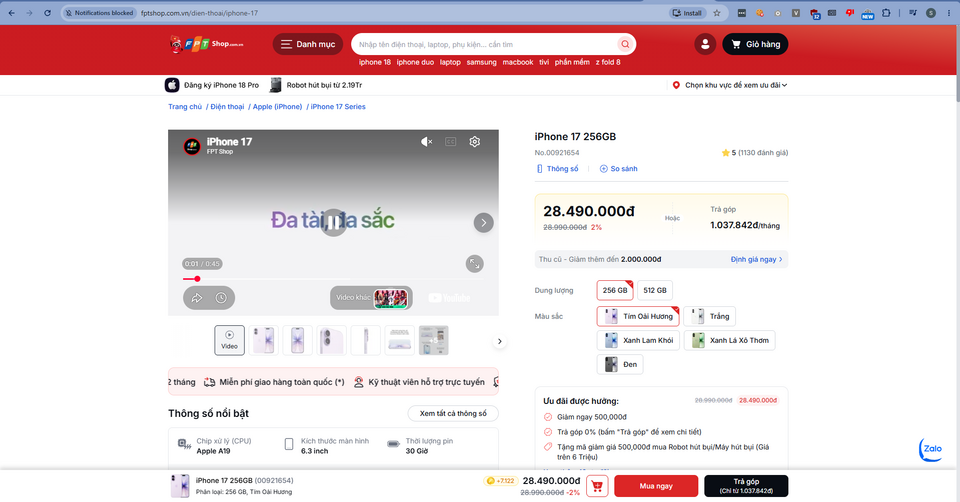Click the Install app button in address bar

[x=688, y=13]
